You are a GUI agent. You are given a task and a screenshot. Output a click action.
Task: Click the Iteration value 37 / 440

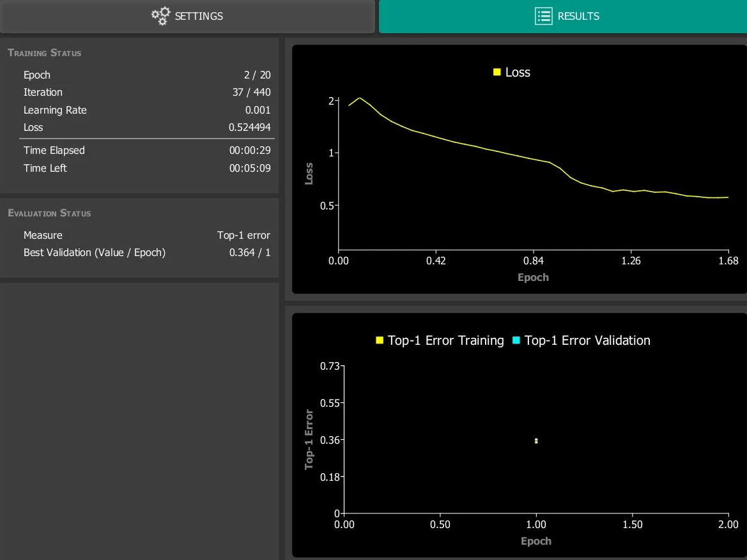pos(251,92)
